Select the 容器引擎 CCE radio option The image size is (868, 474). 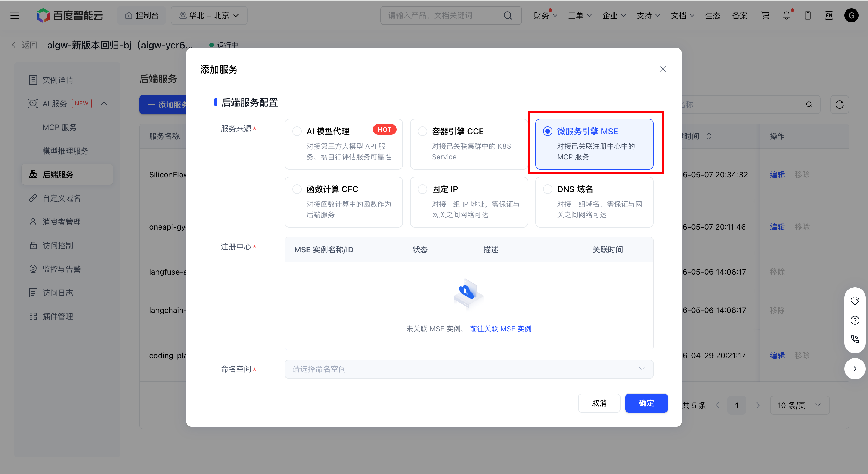tap(422, 131)
